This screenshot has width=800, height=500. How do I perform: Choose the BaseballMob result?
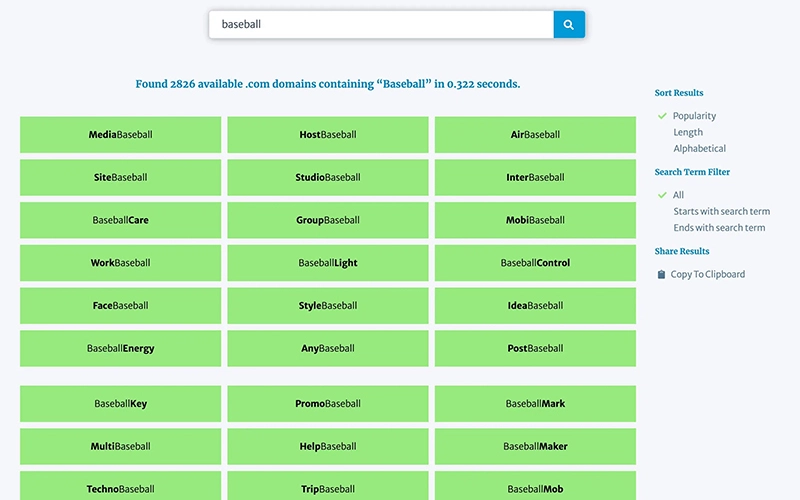pyautogui.click(x=535, y=486)
